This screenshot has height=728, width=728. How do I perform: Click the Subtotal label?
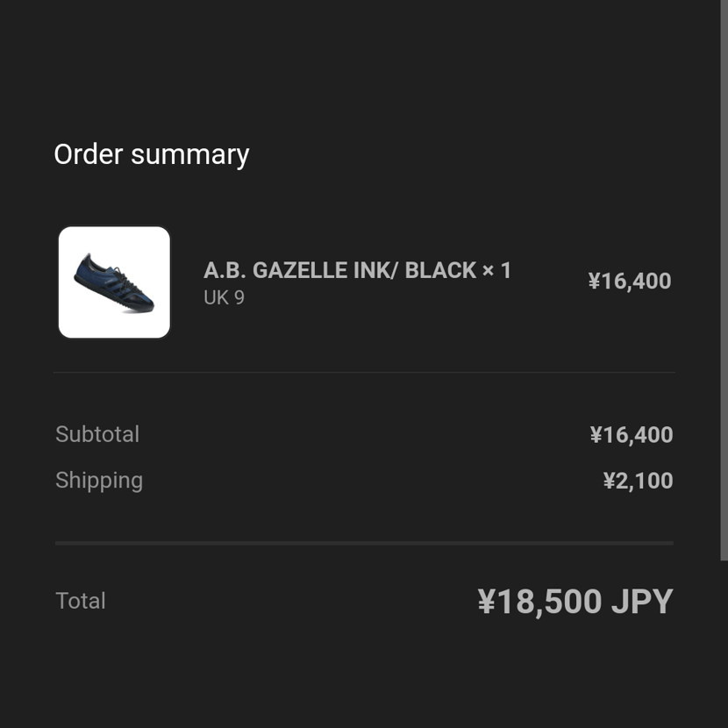pos(97,434)
